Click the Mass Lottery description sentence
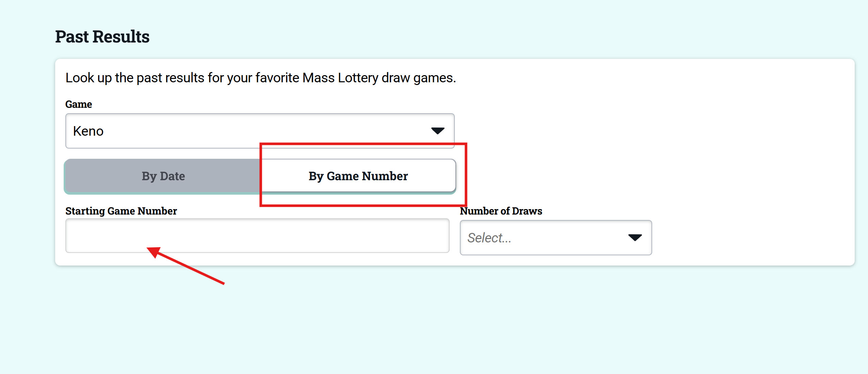This screenshot has height=374, width=868. [x=261, y=78]
